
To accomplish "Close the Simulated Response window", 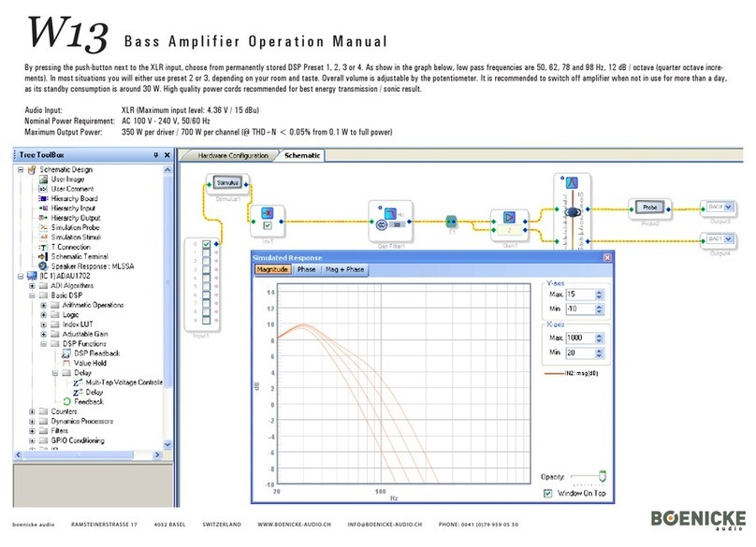I will 607,257.
